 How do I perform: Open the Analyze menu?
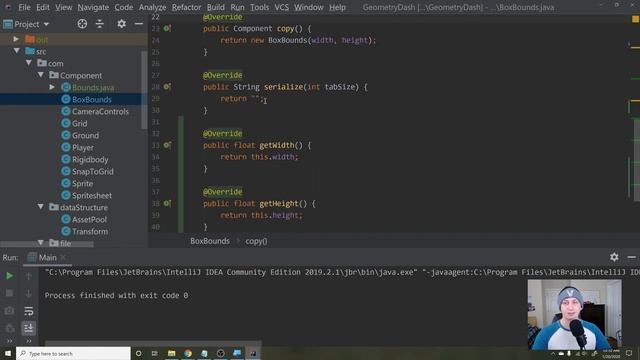click(152, 7)
